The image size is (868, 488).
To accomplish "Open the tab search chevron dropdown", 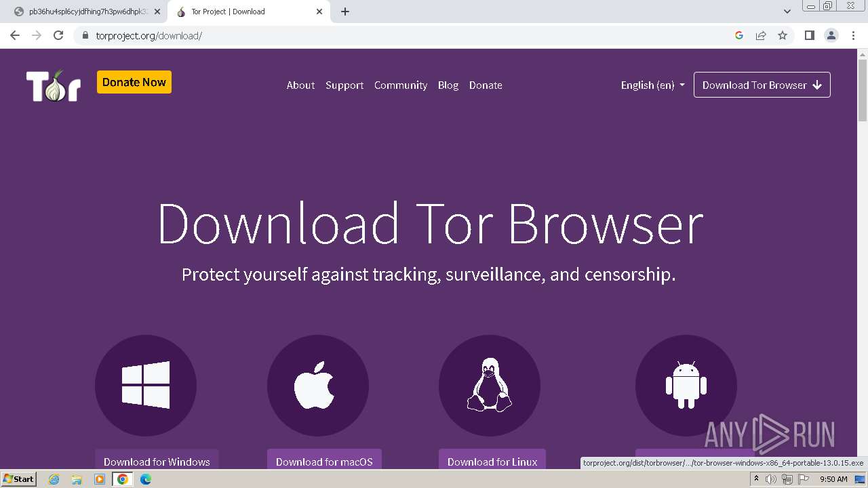I will click(x=787, y=12).
